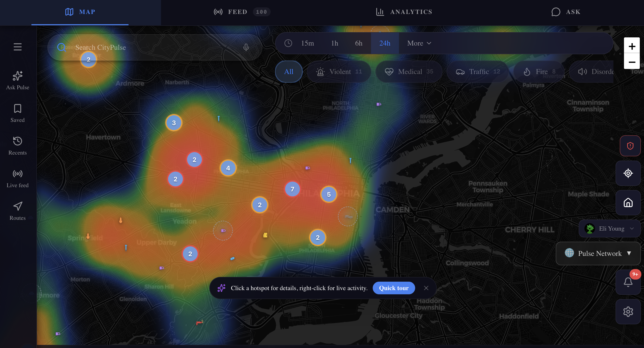Click the microphone voice search icon
Screen dimensions: 644x348
click(x=246, y=47)
